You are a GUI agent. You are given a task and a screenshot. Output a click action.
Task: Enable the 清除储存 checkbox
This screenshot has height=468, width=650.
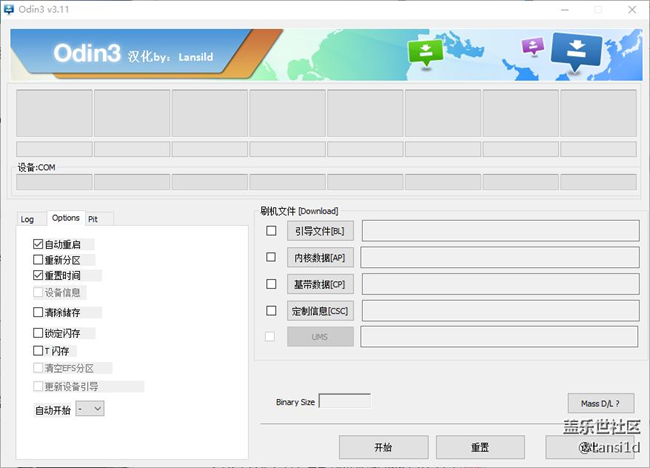pyautogui.click(x=38, y=313)
